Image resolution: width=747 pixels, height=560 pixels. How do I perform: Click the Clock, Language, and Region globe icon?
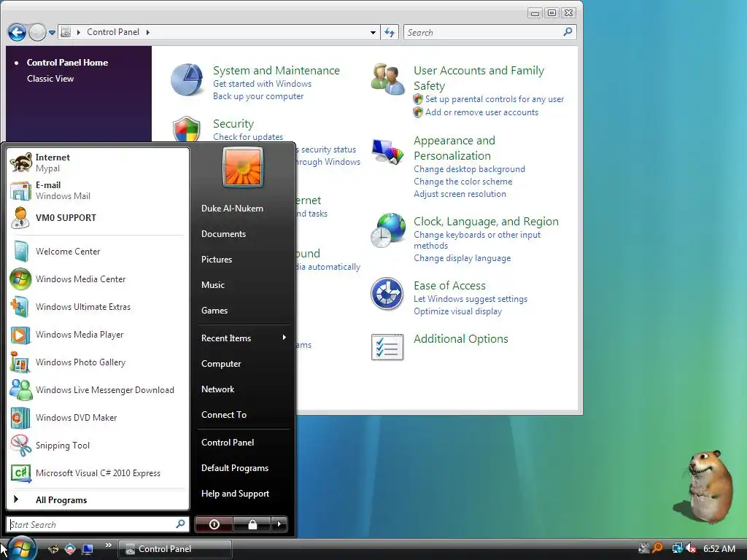pos(388,230)
